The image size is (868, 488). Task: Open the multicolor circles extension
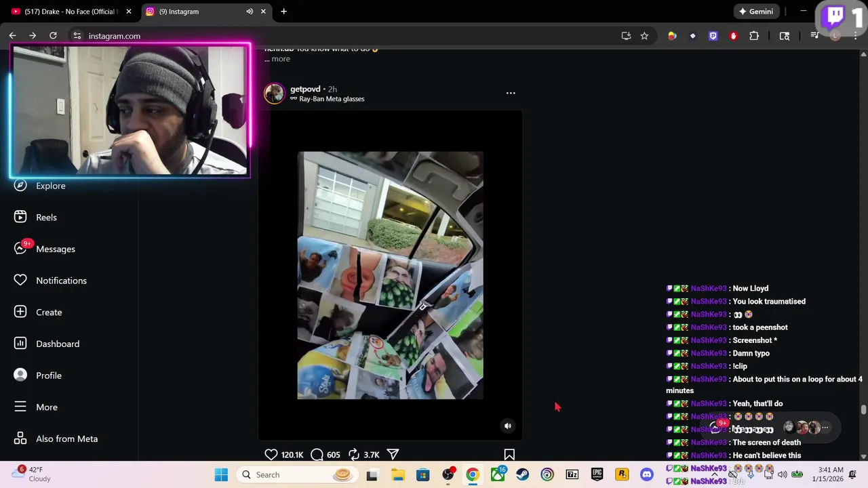(x=672, y=36)
